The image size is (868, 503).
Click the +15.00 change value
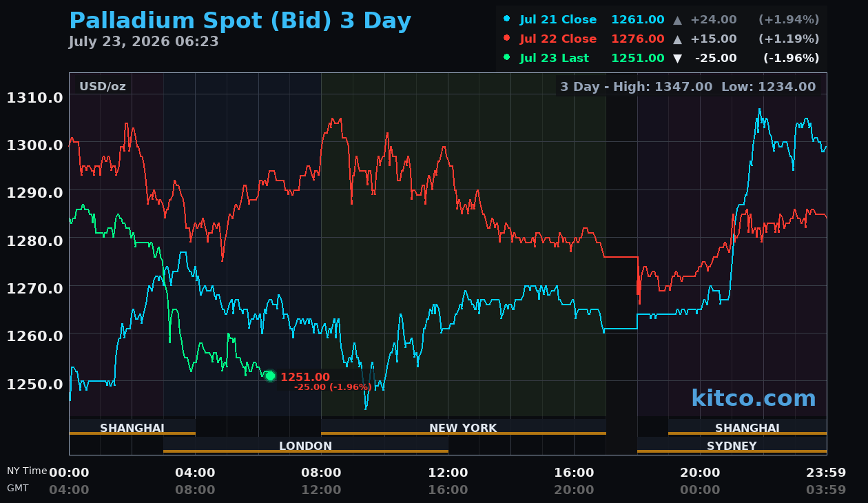click(x=713, y=39)
